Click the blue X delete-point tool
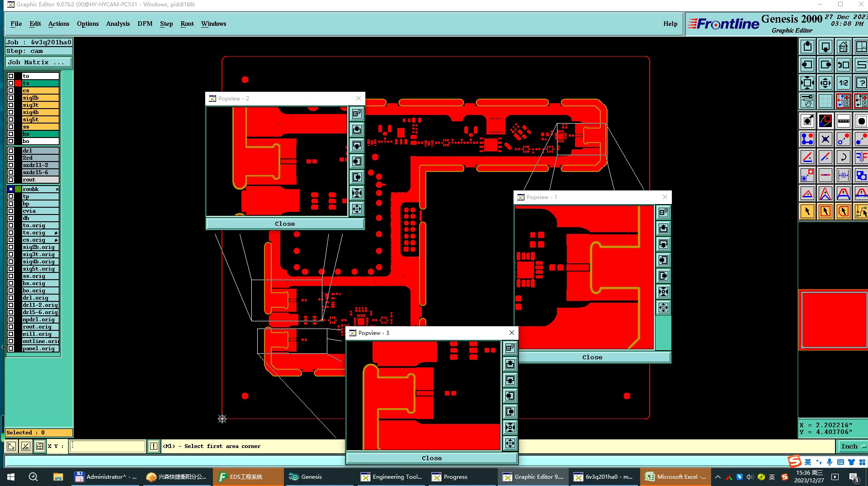Screen dimensions: 868x486 [826, 139]
